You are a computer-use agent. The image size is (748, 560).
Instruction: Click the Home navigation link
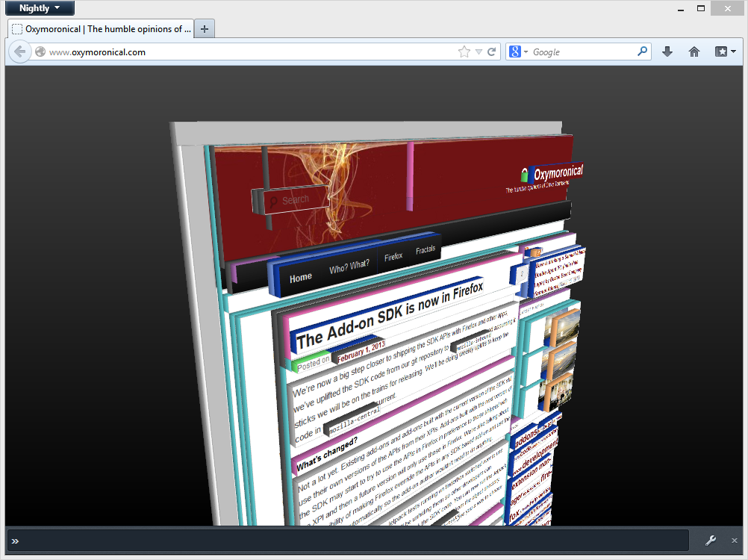301,278
